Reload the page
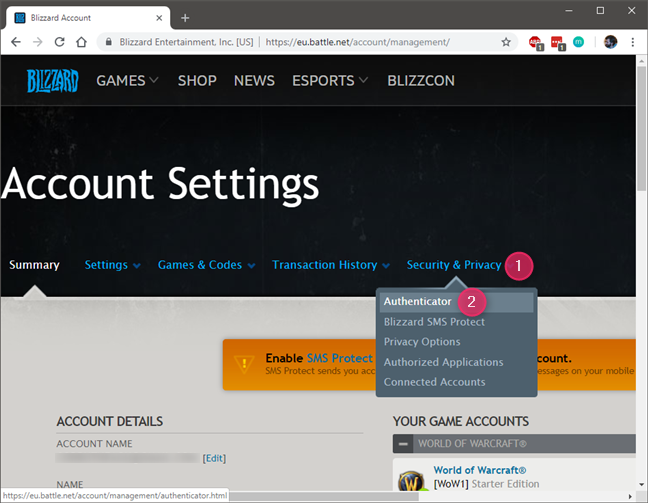The image size is (648, 503). [60, 42]
